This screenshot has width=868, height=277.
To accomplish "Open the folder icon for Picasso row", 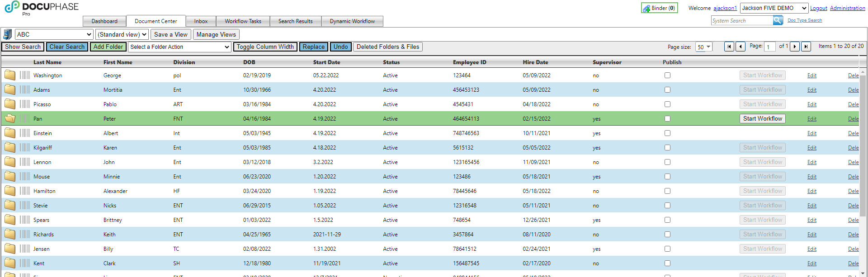I will (10, 104).
